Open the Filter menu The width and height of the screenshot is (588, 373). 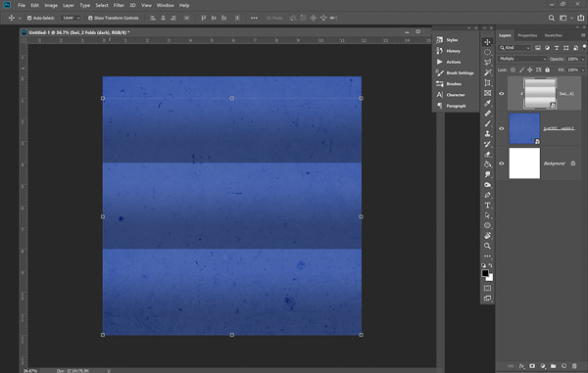coord(119,5)
